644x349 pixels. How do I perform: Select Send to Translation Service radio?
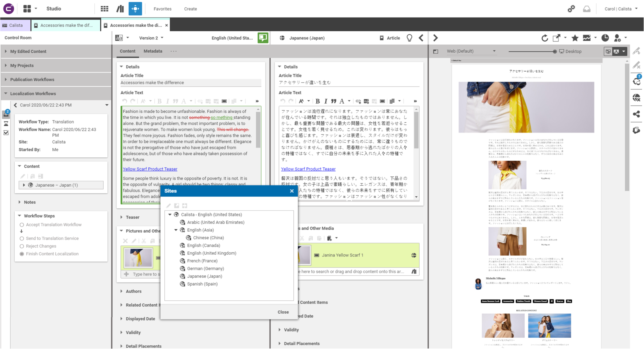tap(22, 238)
